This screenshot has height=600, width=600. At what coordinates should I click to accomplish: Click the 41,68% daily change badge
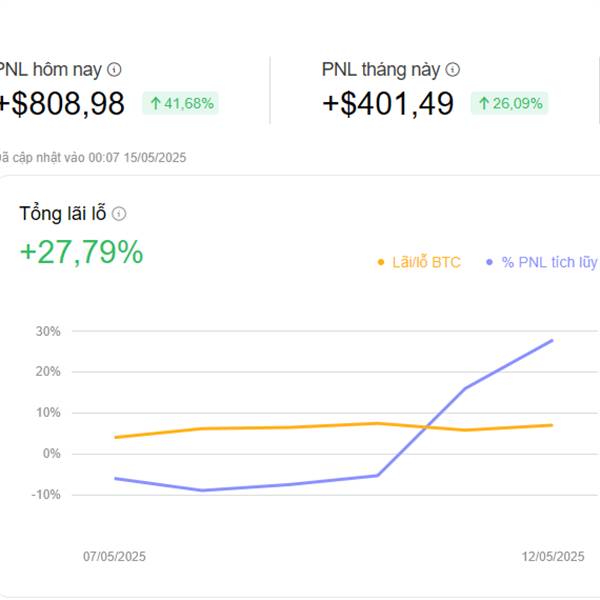click(181, 103)
